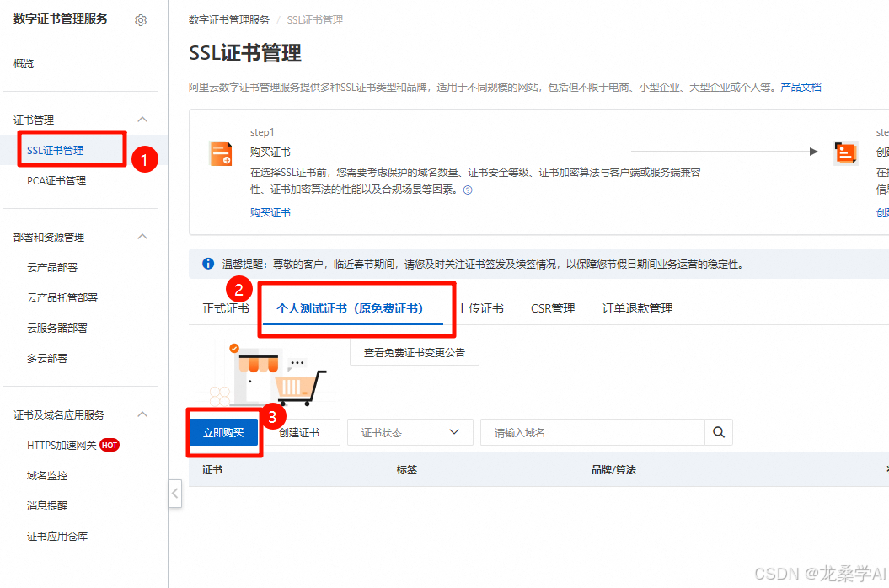This screenshot has width=889, height=588.
Task: Click the step1 购买证书 orange document icon
Action: (x=221, y=153)
